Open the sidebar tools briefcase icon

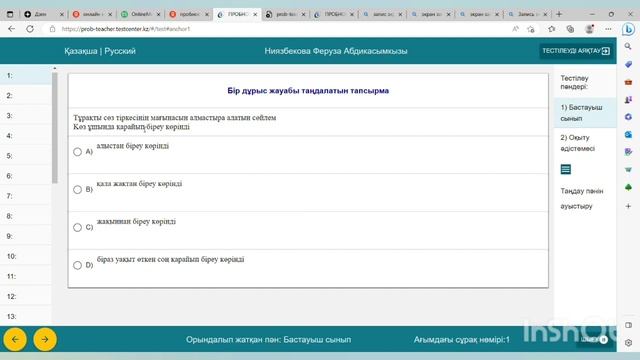coord(628,82)
